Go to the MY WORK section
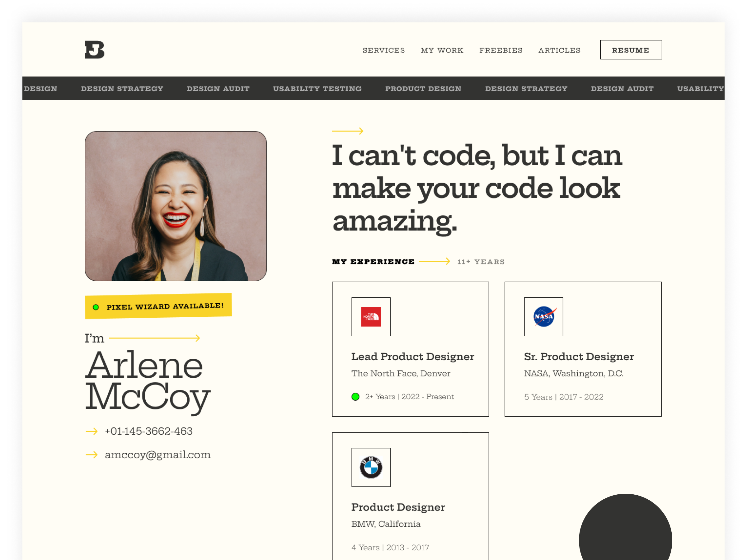 (x=442, y=50)
